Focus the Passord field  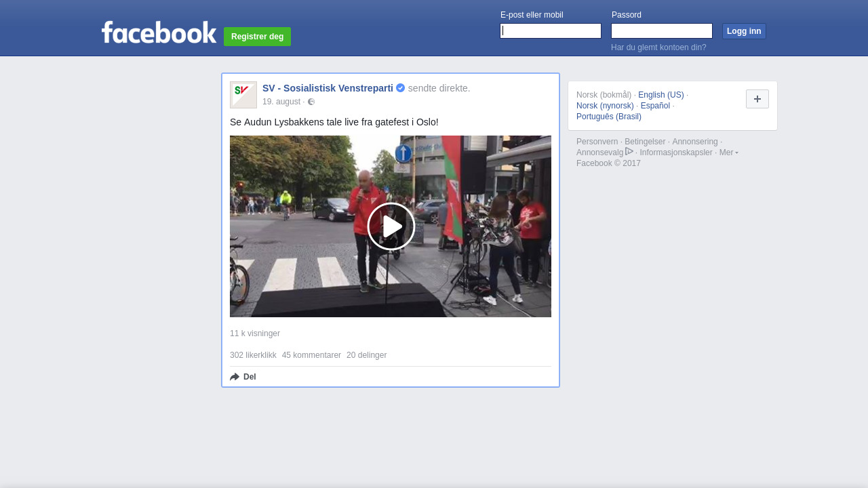[x=662, y=31]
